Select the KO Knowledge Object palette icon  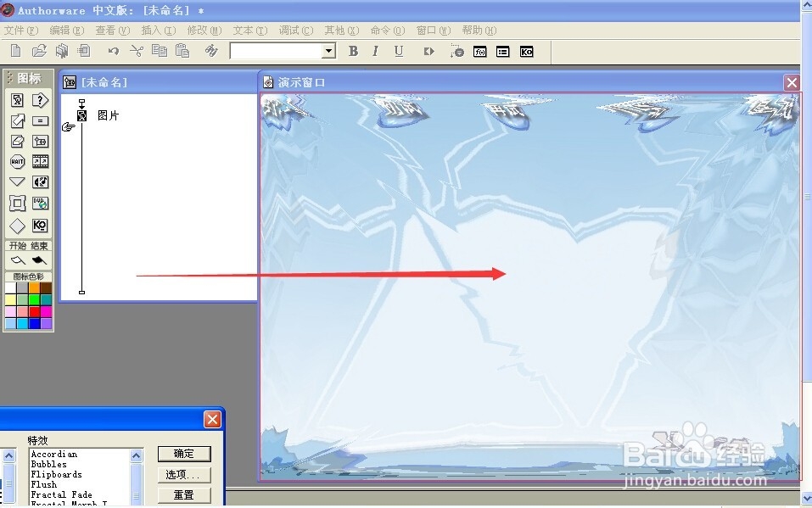pos(40,226)
